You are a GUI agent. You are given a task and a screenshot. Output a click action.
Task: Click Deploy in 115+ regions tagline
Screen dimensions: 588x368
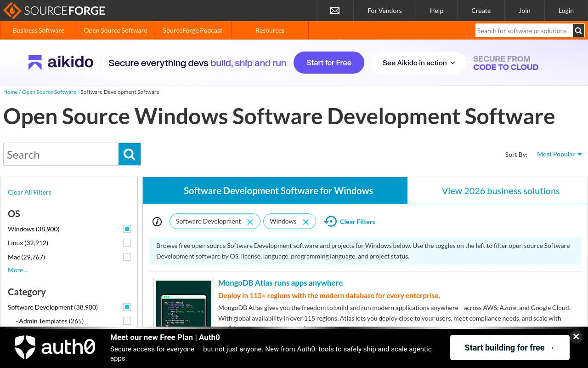329,295
